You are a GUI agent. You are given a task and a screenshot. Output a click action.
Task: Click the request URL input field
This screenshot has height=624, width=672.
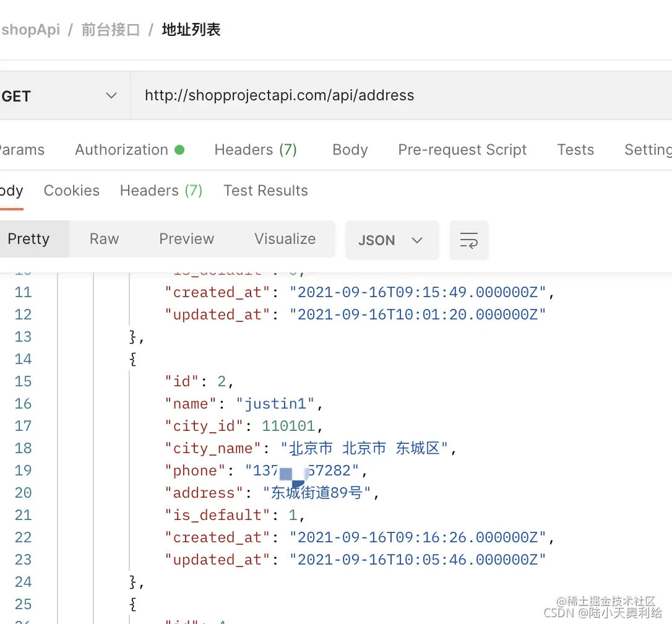pyautogui.click(x=401, y=95)
